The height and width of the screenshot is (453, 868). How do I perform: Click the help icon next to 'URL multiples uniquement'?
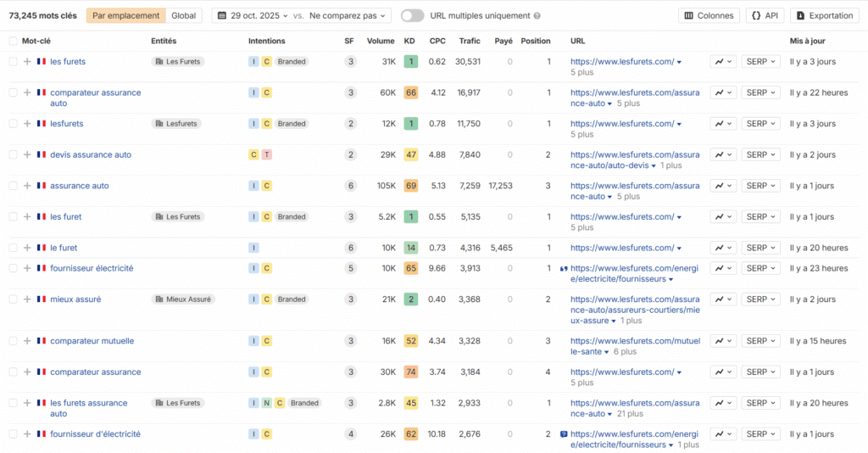coord(537,15)
